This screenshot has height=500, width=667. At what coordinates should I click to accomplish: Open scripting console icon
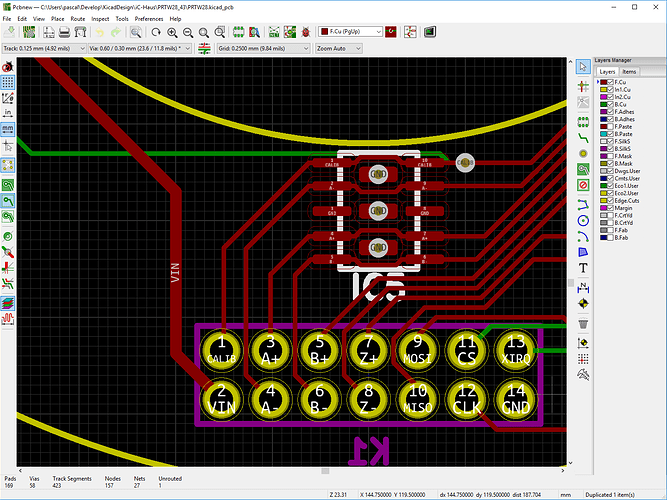(x=430, y=32)
